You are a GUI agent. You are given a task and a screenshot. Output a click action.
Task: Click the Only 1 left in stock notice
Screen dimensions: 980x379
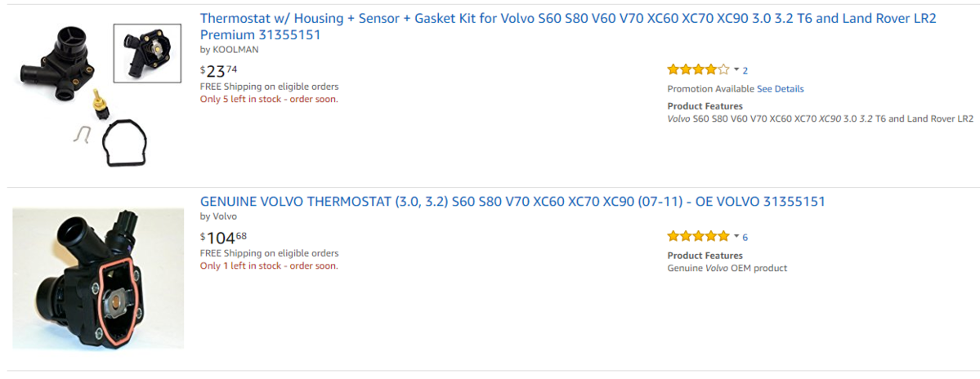point(269,266)
